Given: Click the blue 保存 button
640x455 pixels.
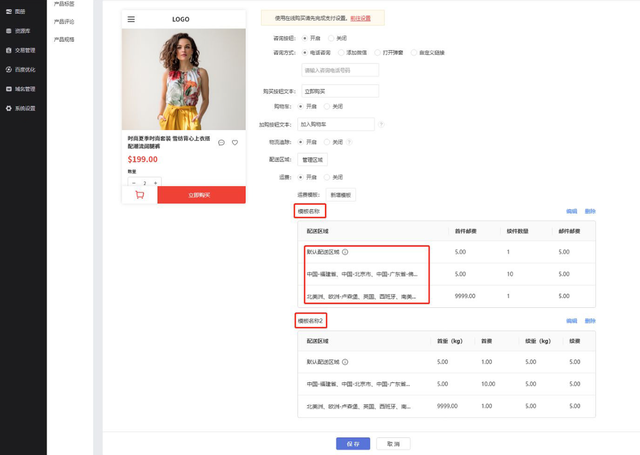Looking at the screenshot, I should [352, 443].
